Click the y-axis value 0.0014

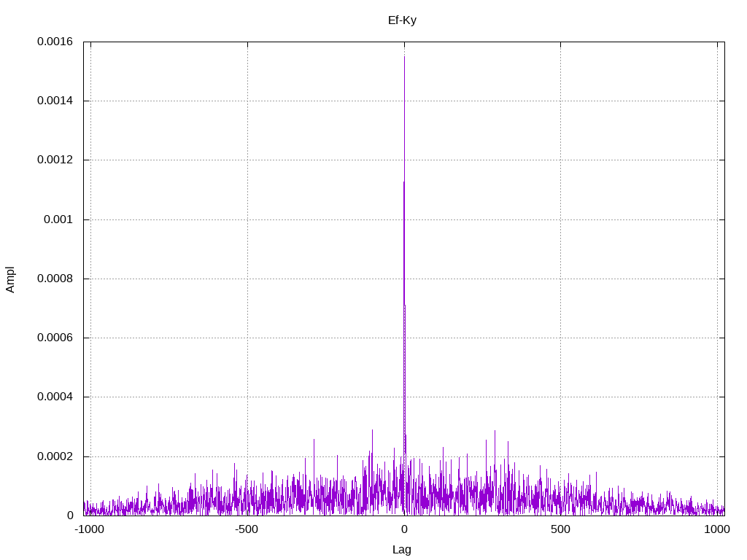[x=55, y=101]
